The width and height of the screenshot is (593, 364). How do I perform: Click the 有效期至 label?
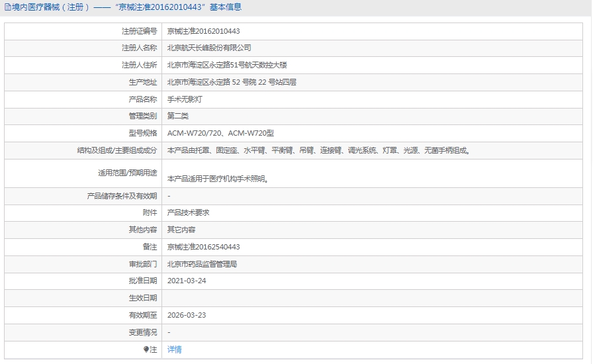tap(142, 315)
